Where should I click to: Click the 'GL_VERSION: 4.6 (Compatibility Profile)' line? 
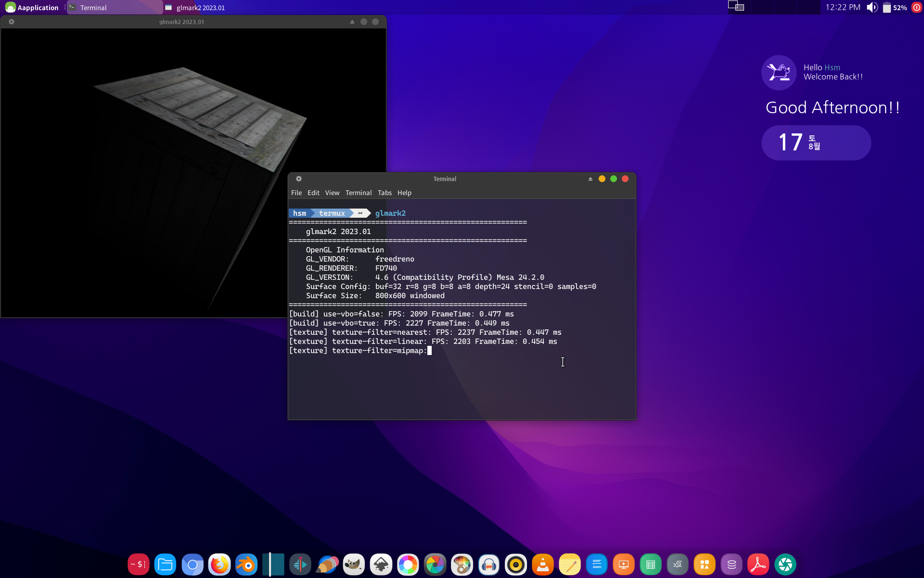pyautogui.click(x=425, y=277)
